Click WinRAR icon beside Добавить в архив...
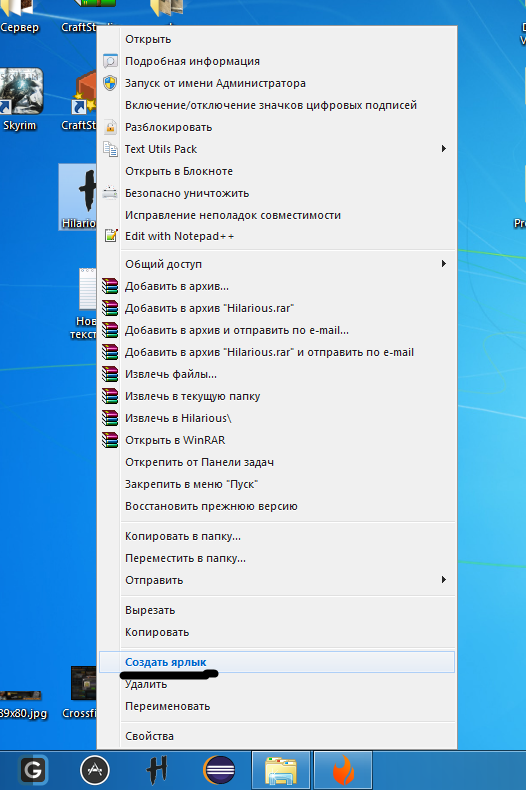Viewport: 526px width, 790px height. [110, 286]
